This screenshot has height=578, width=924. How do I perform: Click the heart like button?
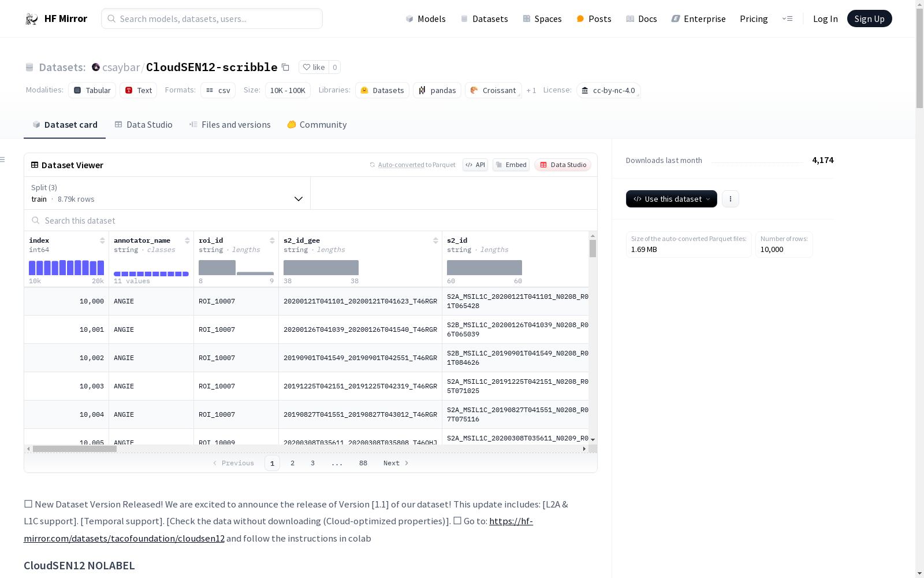click(314, 67)
